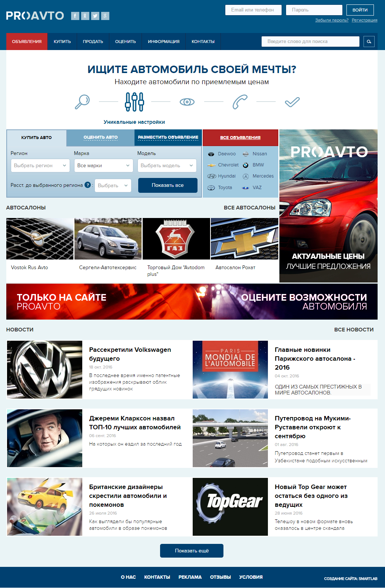
Task: Open Контакты in the footer
Action: click(x=157, y=577)
